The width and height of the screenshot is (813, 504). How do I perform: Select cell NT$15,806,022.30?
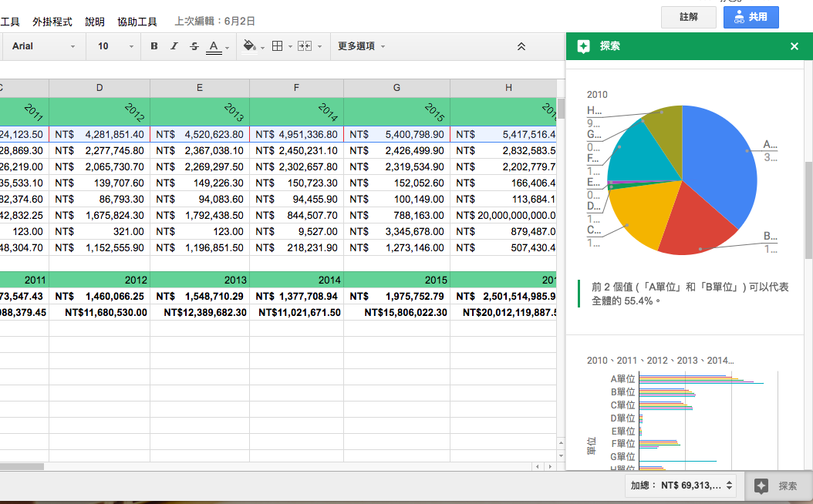click(x=396, y=312)
